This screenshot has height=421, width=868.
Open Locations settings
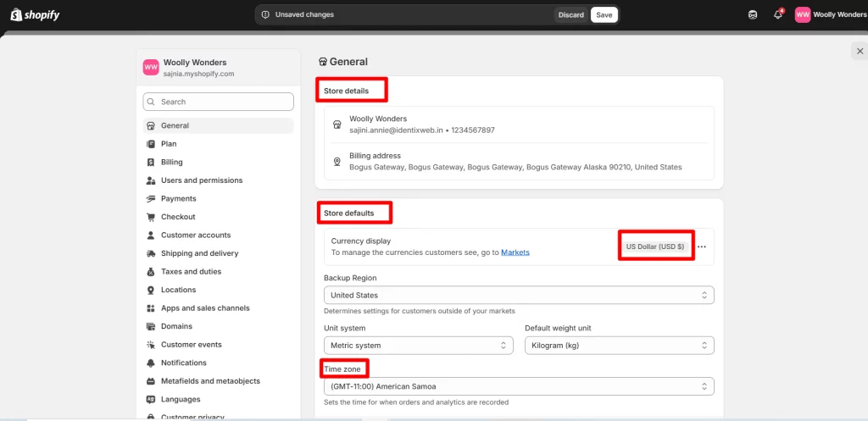tap(218, 290)
